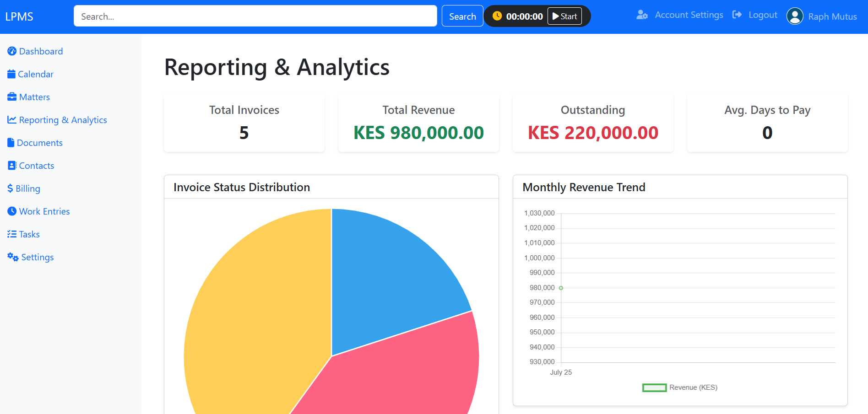Screen dimensions: 868x414
Task: Click the 00:00:00 timer display
Action: tap(524, 16)
